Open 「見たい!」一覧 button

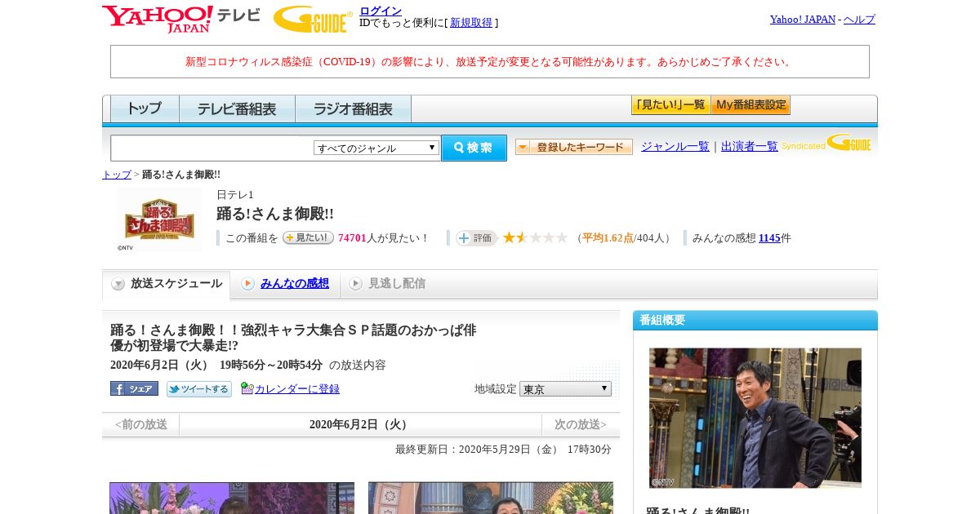pos(670,105)
